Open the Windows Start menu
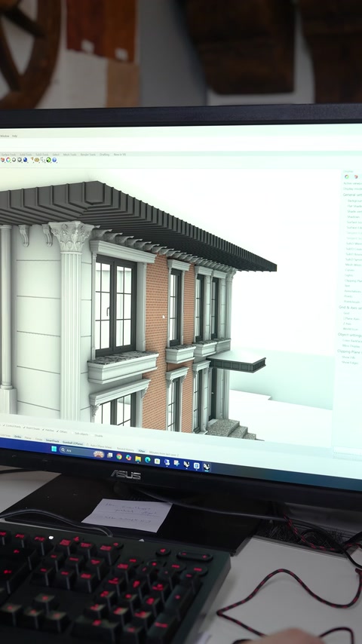362x644 pixels. pyautogui.click(x=54, y=449)
